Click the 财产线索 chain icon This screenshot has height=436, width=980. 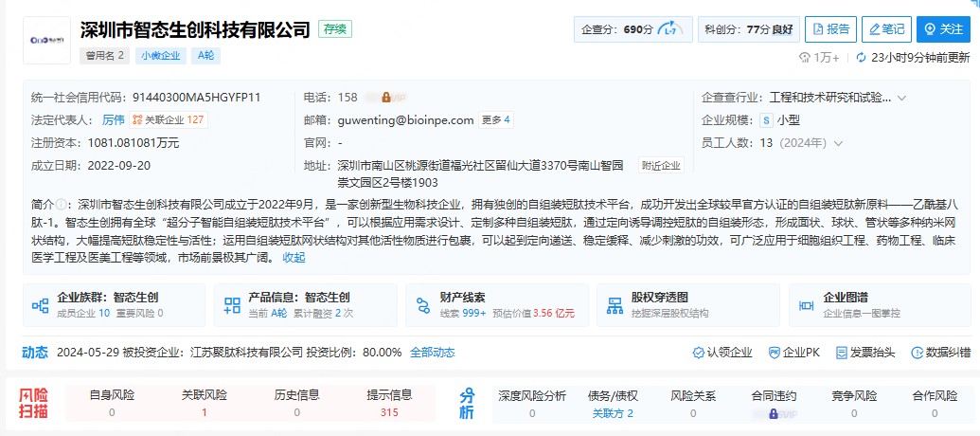click(424, 305)
